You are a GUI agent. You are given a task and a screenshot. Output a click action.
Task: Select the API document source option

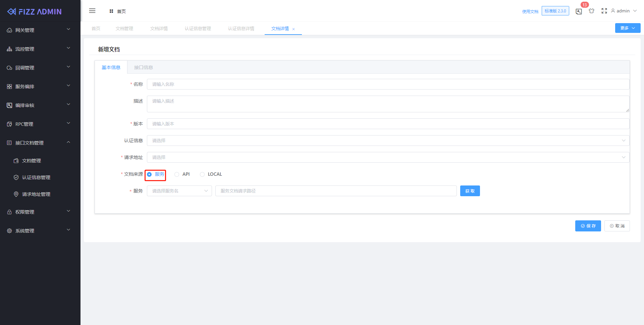click(177, 174)
